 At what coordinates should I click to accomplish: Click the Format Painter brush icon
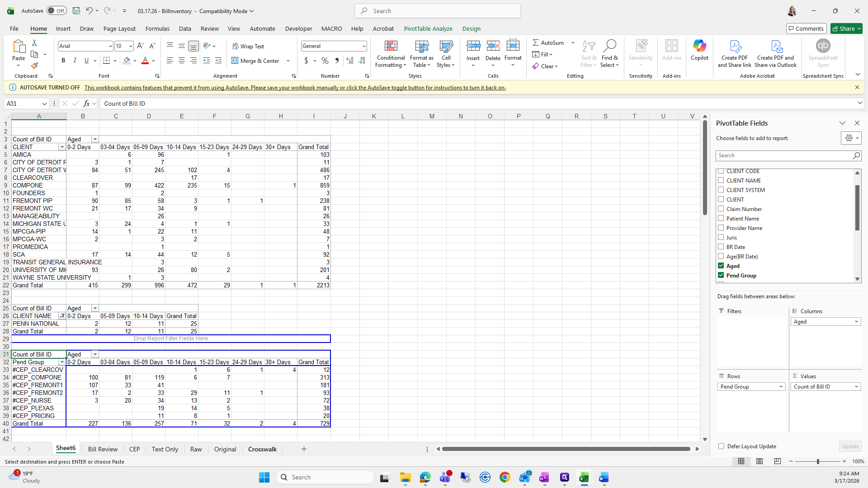34,66
